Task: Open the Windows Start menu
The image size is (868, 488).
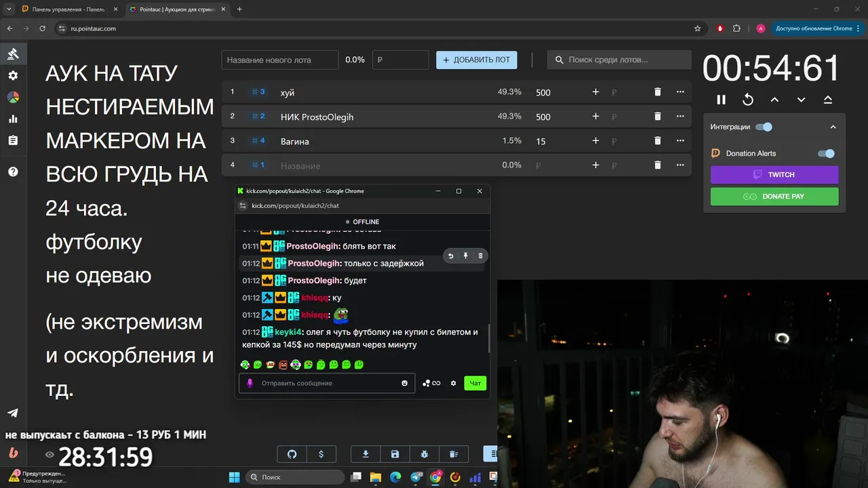Action: click(234, 476)
